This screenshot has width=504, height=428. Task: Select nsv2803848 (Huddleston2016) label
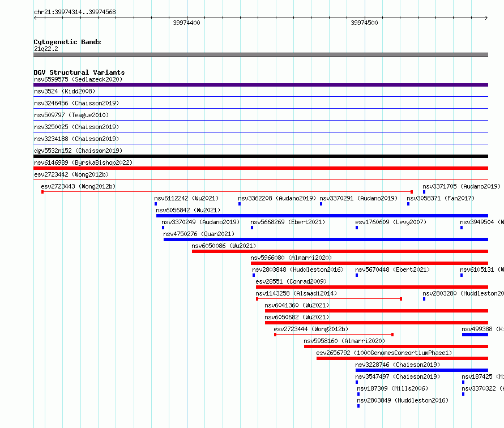point(298,269)
